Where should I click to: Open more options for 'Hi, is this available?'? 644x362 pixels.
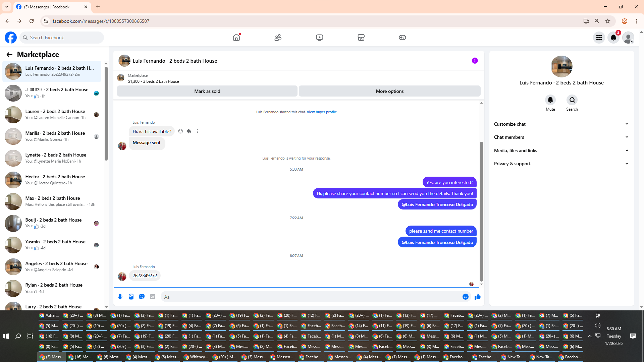pos(197,131)
